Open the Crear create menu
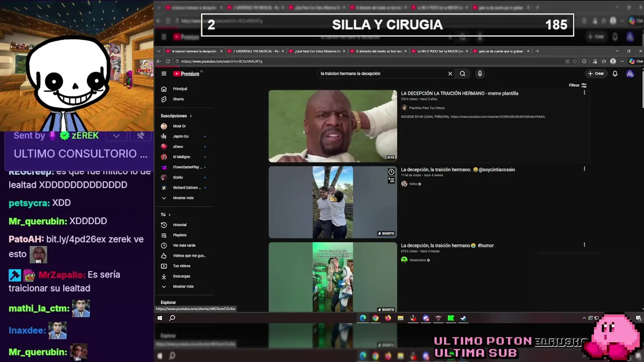 [596, 73]
